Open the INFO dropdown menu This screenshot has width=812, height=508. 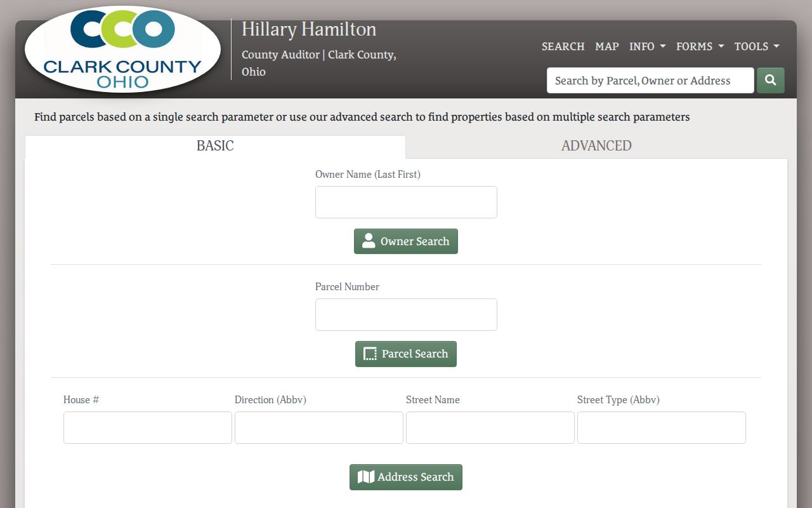pyautogui.click(x=647, y=46)
